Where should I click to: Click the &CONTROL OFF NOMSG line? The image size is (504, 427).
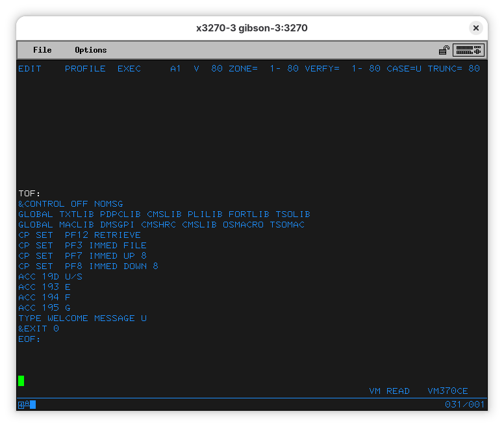71,204
